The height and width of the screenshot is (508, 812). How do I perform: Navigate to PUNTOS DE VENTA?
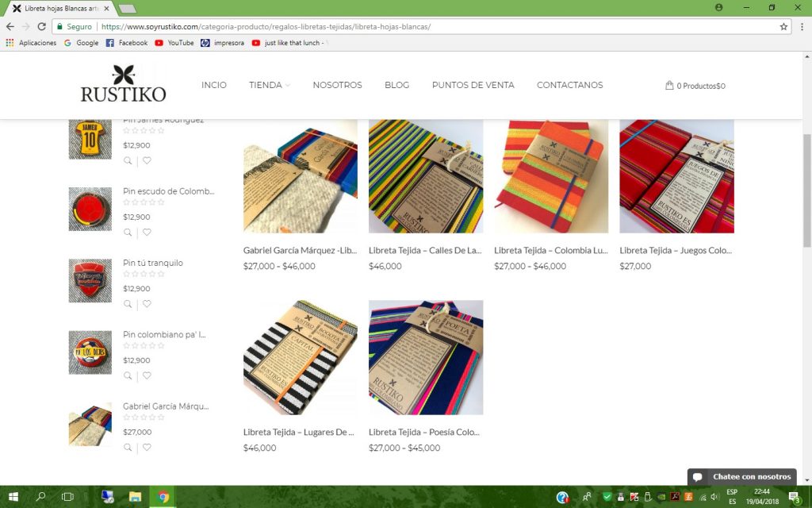(473, 85)
